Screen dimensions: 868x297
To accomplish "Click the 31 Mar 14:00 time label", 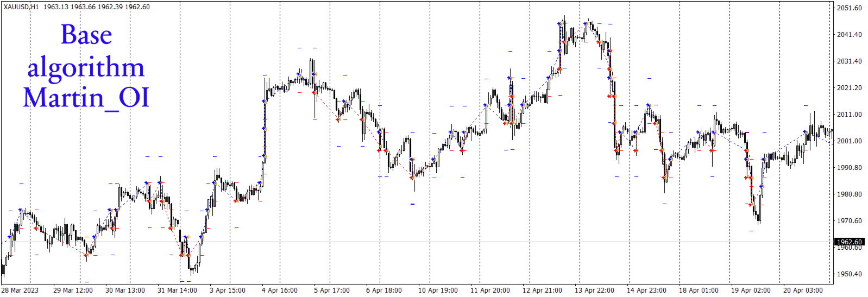I will click(x=177, y=290).
